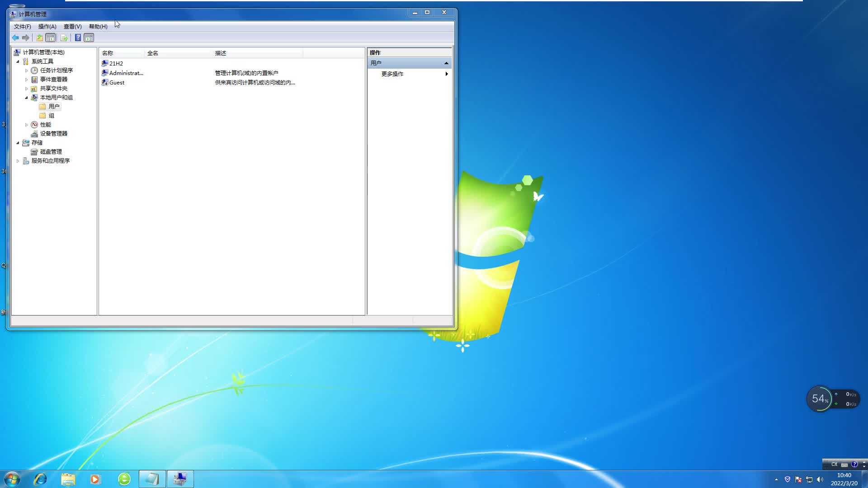Click the export list toolbar icon

[64, 38]
